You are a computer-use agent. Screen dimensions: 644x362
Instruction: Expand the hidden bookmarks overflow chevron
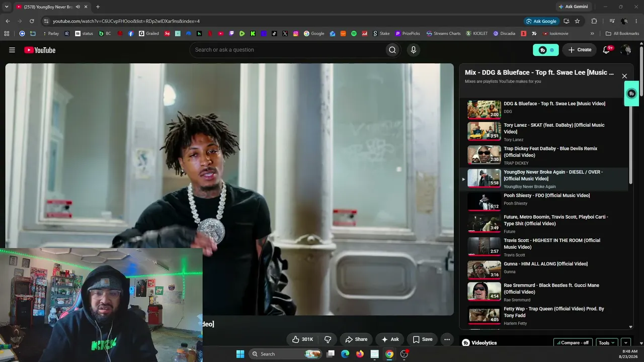pyautogui.click(x=592, y=34)
